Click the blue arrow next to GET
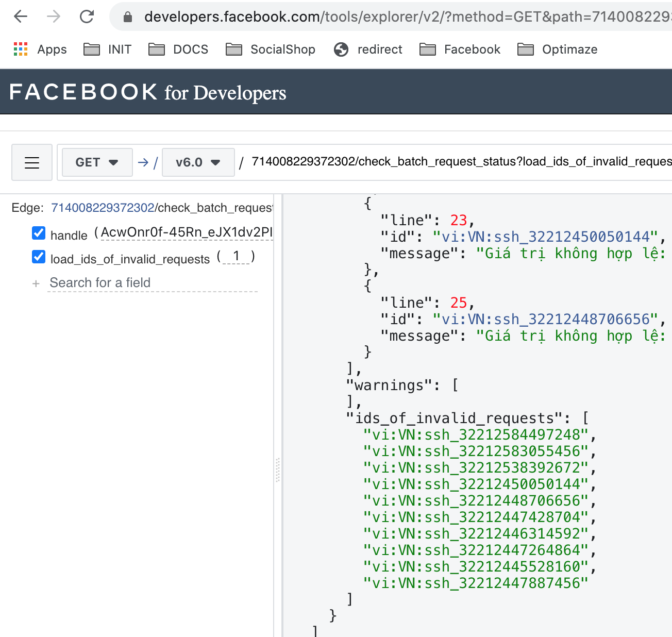 [x=143, y=163]
